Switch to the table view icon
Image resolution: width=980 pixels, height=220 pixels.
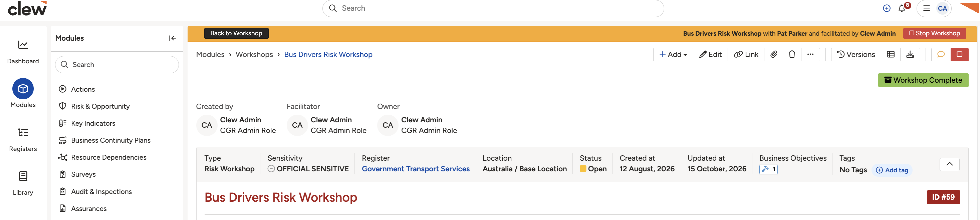[890, 54]
